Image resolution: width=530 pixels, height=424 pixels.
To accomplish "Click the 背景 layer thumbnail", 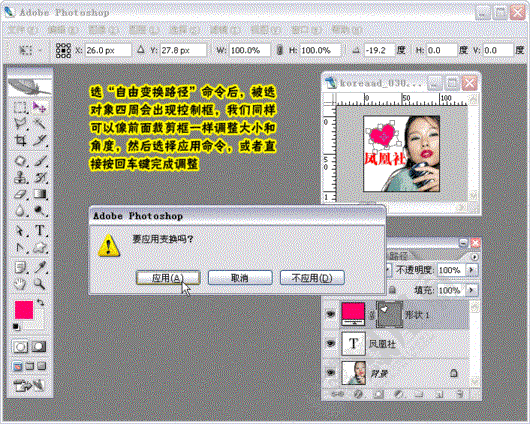I will [353, 373].
